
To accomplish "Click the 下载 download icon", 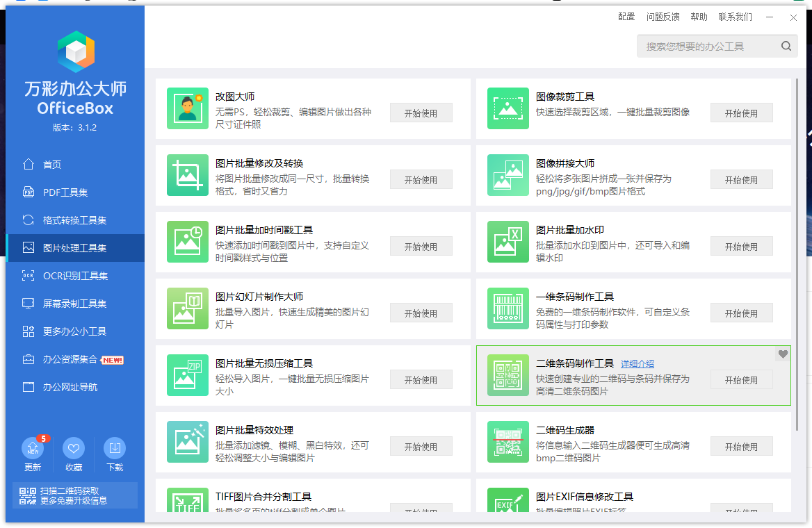I will (x=115, y=448).
